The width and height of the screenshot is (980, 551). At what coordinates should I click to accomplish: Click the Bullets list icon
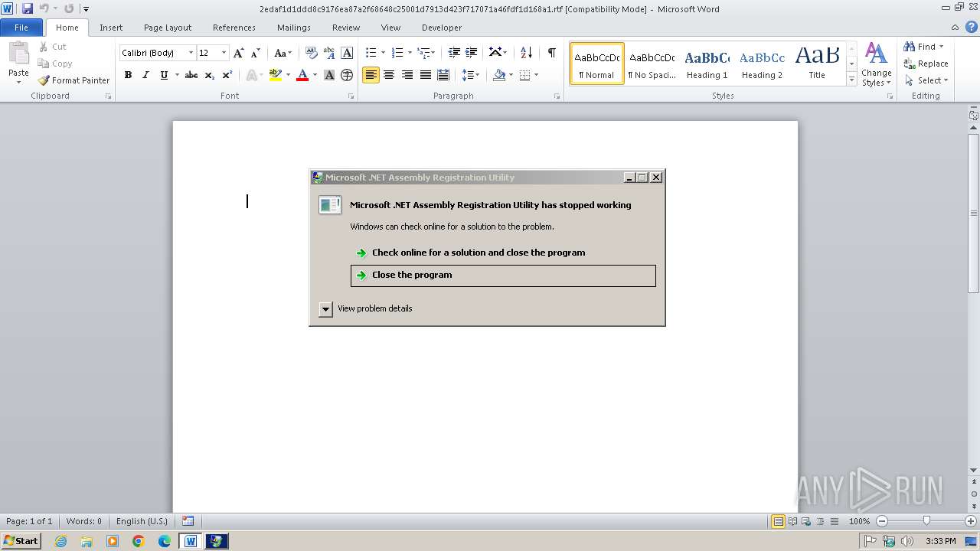click(371, 53)
